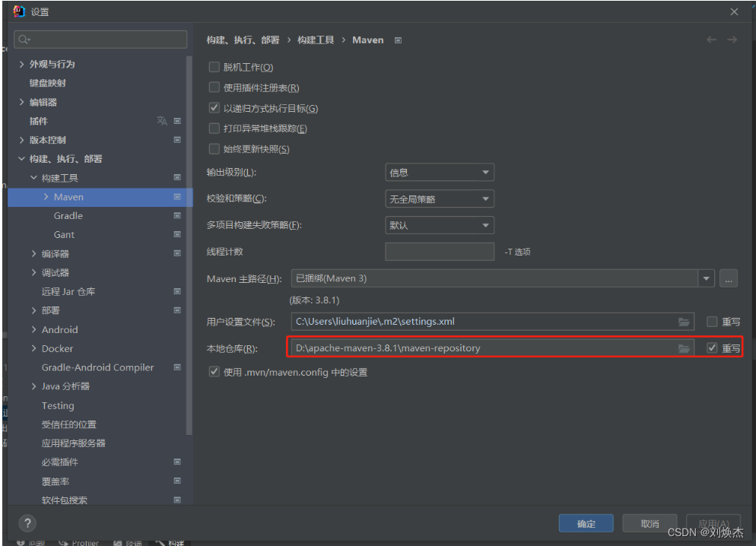Expand Docker tree node
The width and height of the screenshot is (756, 546).
pos(33,348)
